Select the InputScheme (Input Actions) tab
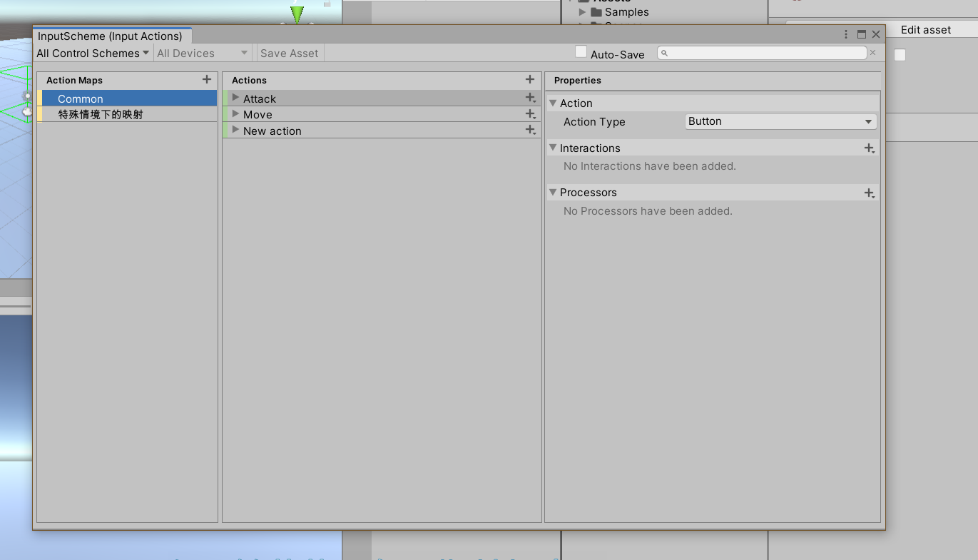 [x=112, y=35]
